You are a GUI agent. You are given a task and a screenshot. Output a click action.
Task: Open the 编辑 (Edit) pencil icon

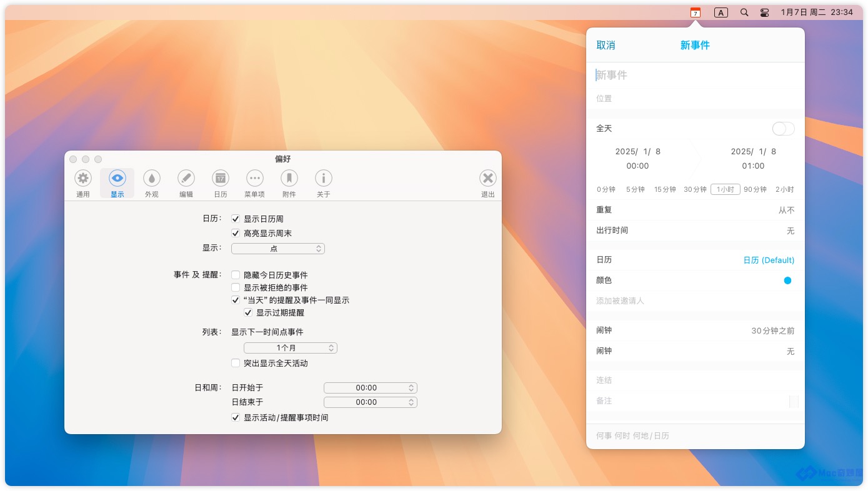186,179
